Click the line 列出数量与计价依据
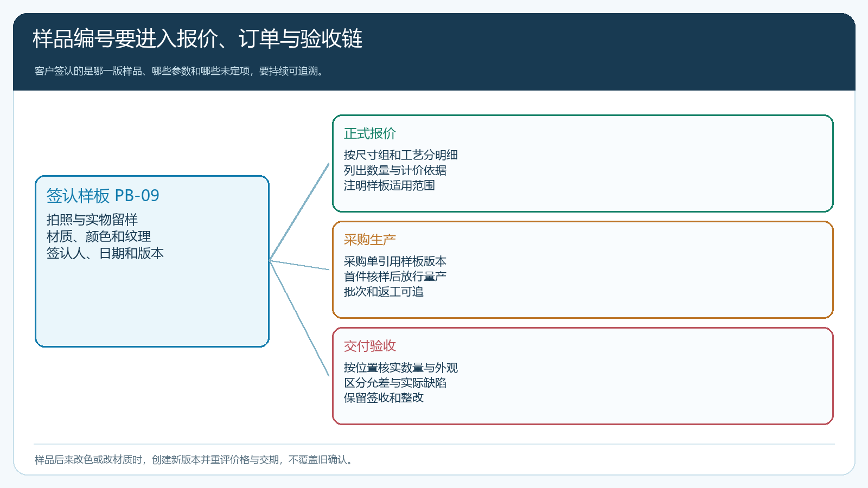The width and height of the screenshot is (868, 488). [395, 170]
